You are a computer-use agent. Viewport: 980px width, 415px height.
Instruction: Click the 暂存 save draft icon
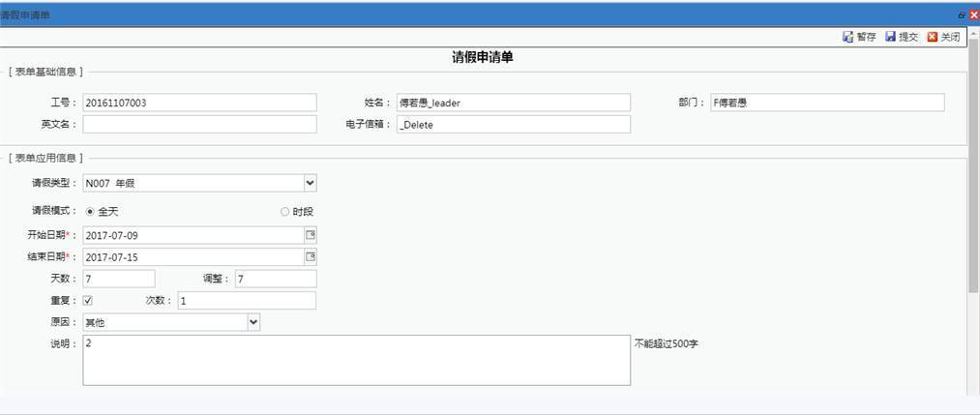[847, 37]
